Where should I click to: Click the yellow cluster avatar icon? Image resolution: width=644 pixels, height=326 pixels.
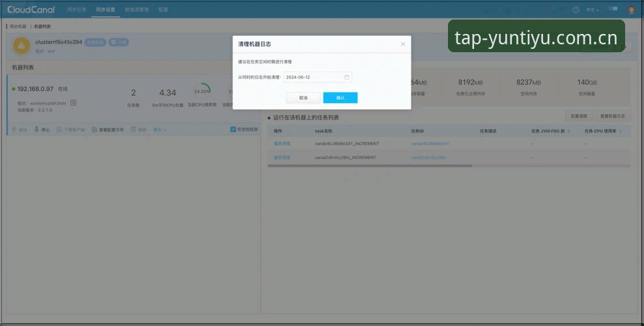[x=21, y=46]
